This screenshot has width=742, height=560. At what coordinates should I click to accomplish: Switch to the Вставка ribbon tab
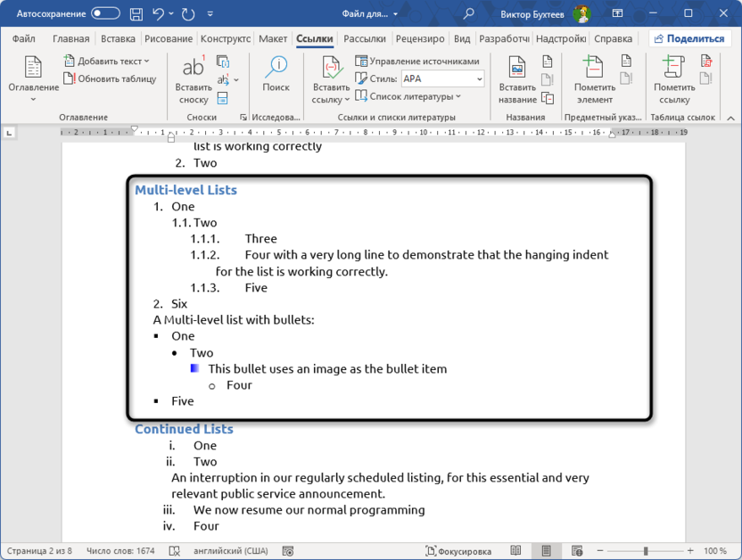[x=118, y=38]
